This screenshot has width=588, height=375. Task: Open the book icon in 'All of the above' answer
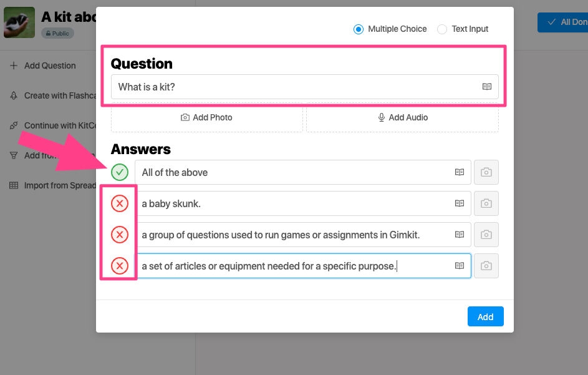tap(460, 172)
